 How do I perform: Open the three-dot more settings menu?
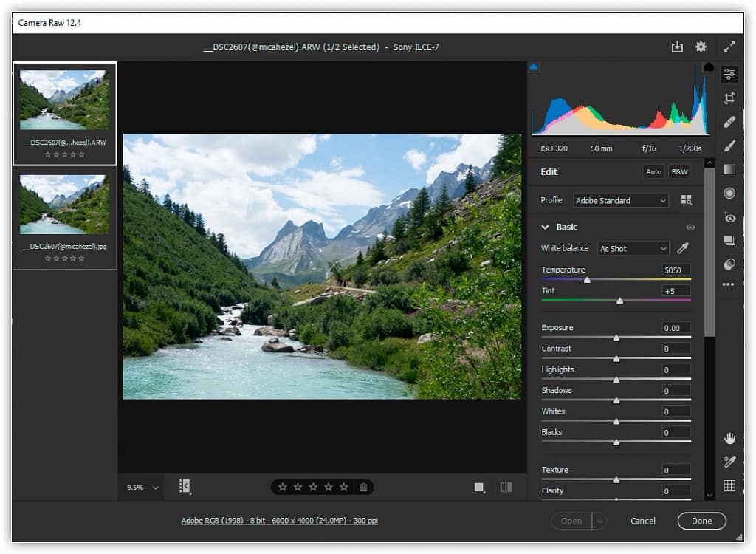pos(728,284)
